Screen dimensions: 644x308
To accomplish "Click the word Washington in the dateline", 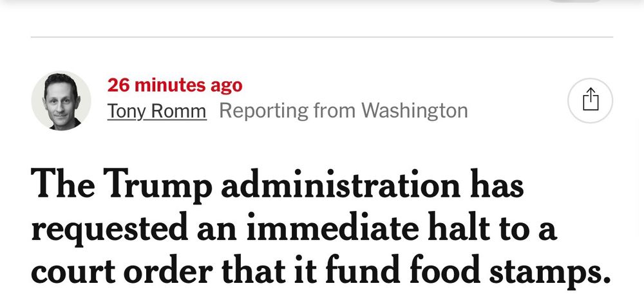I will tap(415, 111).
